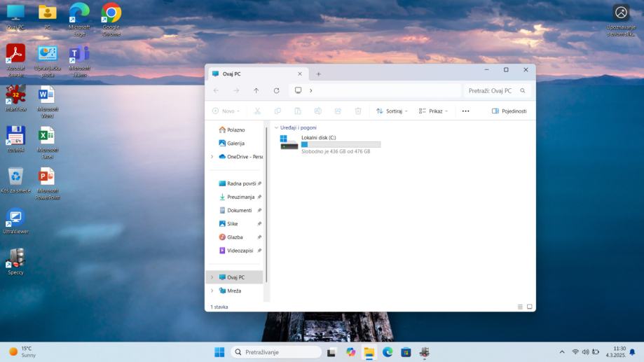This screenshot has height=362, width=644.
Task: Open Microsoft Excel desktop shortcut
Action: pyautogui.click(x=48, y=142)
